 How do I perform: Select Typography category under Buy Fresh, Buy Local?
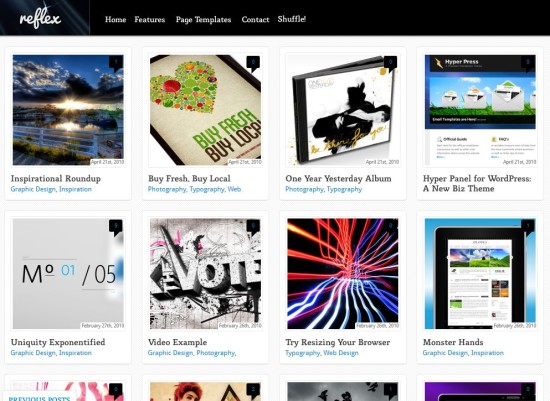click(x=207, y=189)
